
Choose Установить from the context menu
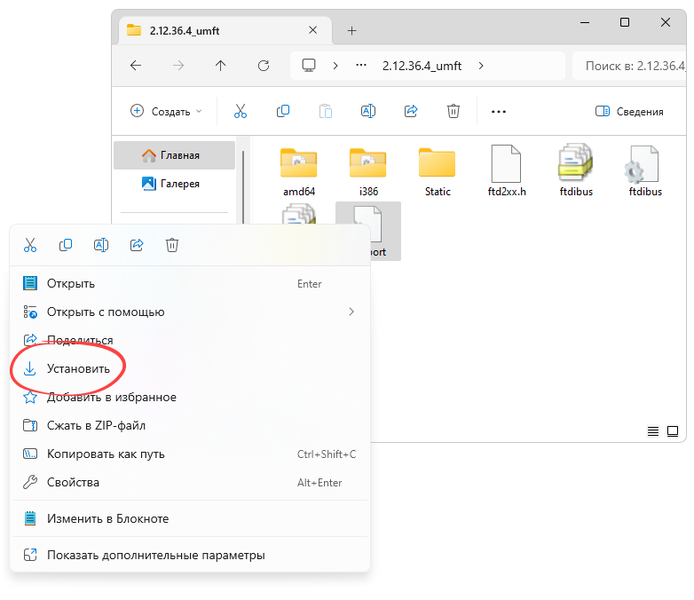190,369
